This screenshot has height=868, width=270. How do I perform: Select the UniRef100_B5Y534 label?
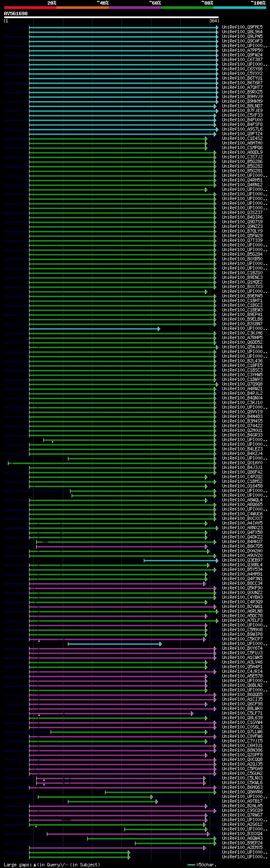242,569
